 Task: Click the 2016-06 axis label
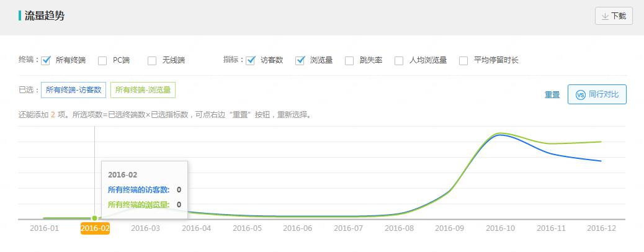297,228
